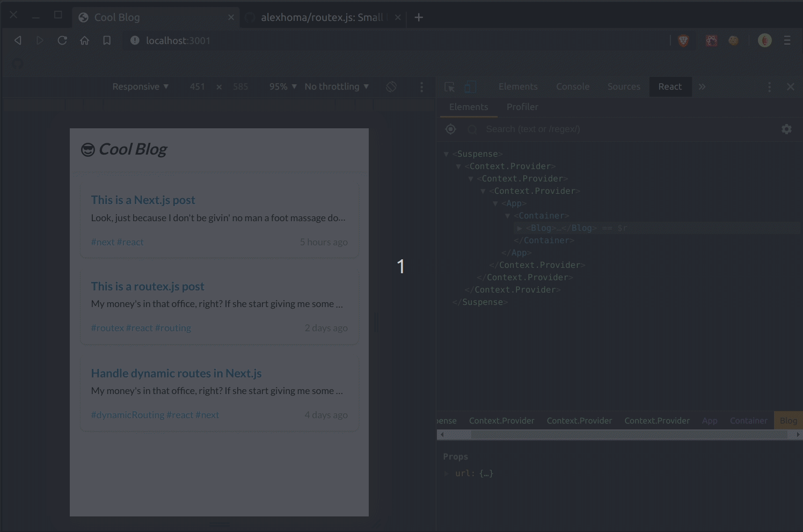Click the cookie extension icon
The image size is (803, 532).
[733, 40]
